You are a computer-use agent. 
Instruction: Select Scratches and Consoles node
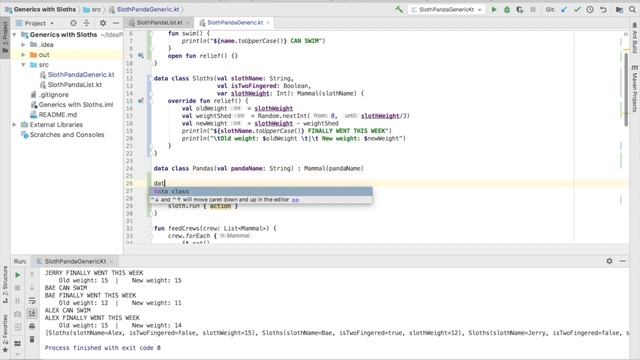pos(67,135)
